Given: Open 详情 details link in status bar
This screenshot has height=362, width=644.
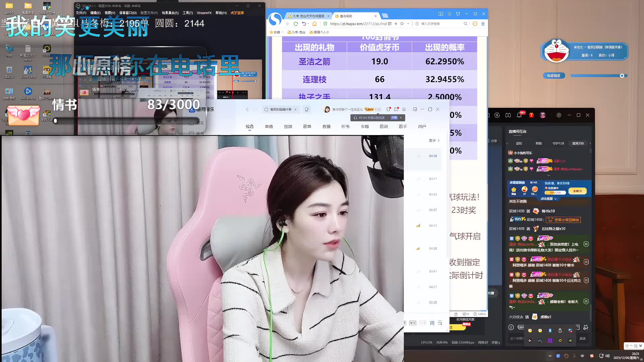Looking at the screenshot, I should 495,343.
